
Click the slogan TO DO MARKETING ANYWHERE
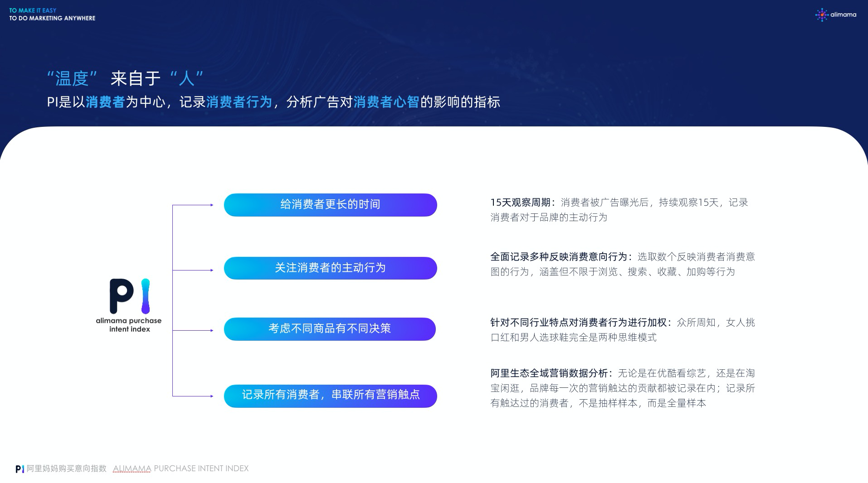tap(52, 18)
